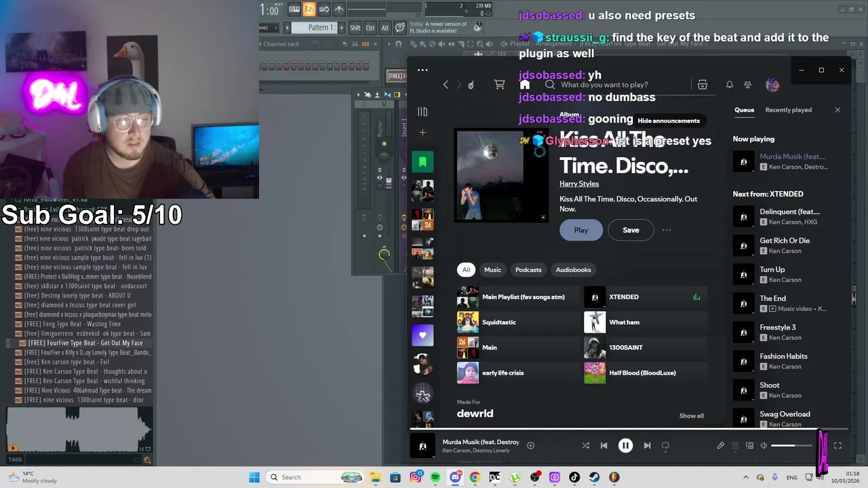Open Spotify profile avatar menu

(772, 85)
